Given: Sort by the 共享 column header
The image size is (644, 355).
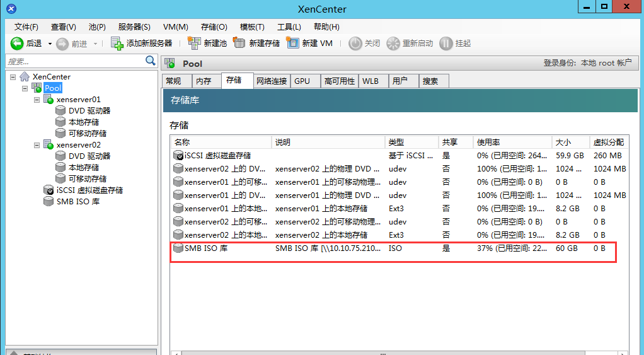Looking at the screenshot, I should [456, 142].
